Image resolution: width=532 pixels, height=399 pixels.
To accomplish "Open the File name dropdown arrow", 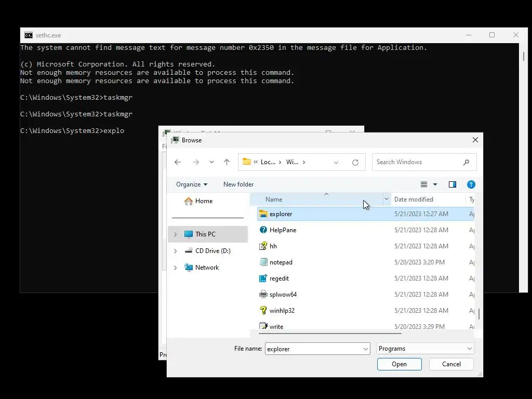I will 365,349.
